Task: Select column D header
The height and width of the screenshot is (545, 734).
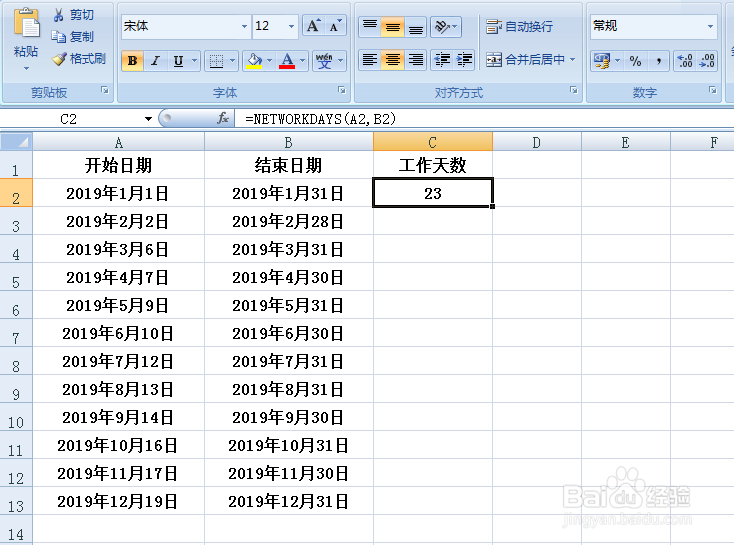Action: (x=536, y=142)
